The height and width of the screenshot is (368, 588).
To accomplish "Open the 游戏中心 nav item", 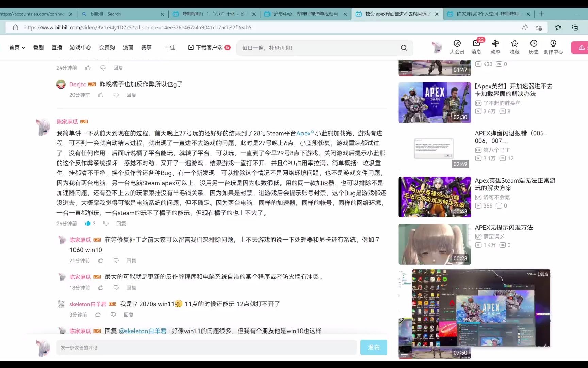I will tap(81, 48).
